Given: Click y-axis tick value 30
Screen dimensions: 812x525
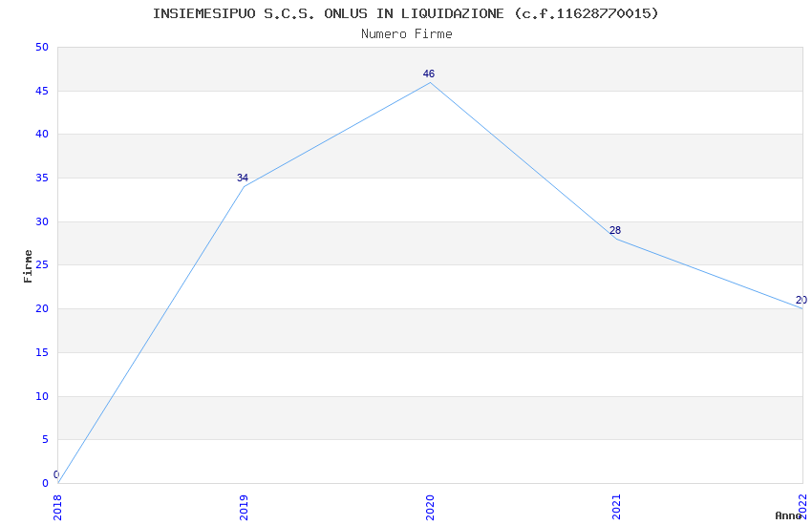Looking at the screenshot, I should coord(42,221).
